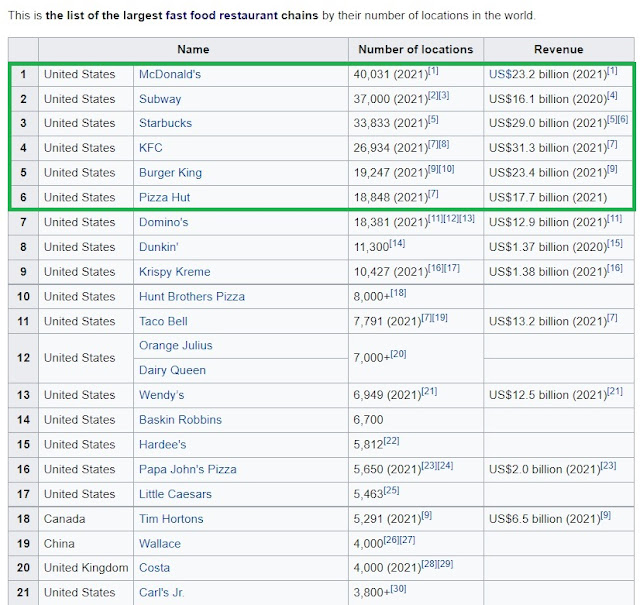Select the 'US$17.7 billion (2021)' revenue cell
The height and width of the screenshot is (605, 640).
point(559,198)
